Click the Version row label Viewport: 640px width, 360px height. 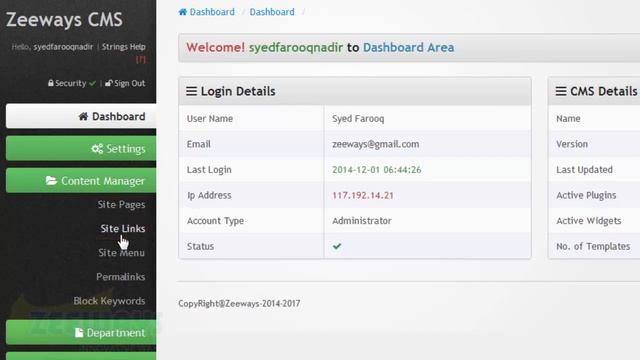[572, 144]
